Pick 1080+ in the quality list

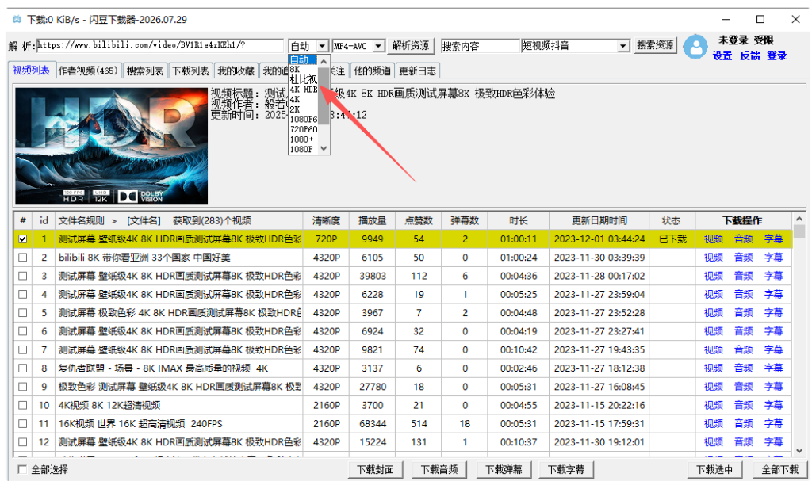point(302,139)
